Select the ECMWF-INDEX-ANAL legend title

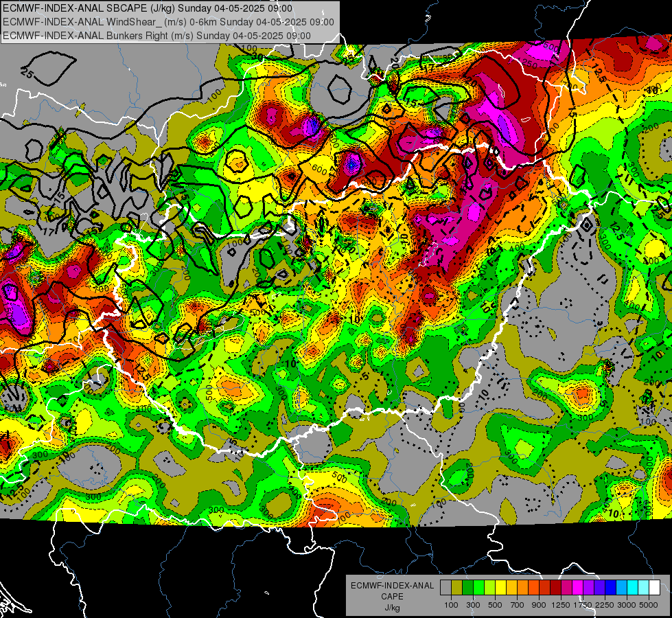(x=392, y=586)
